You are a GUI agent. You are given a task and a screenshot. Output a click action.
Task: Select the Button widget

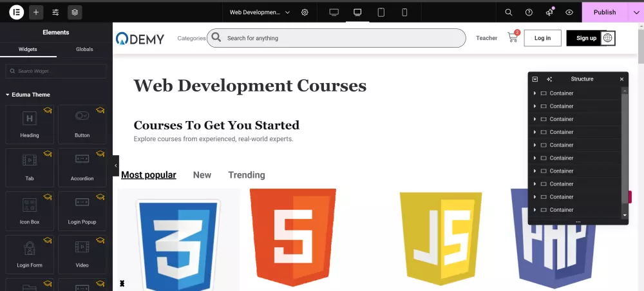point(82,124)
